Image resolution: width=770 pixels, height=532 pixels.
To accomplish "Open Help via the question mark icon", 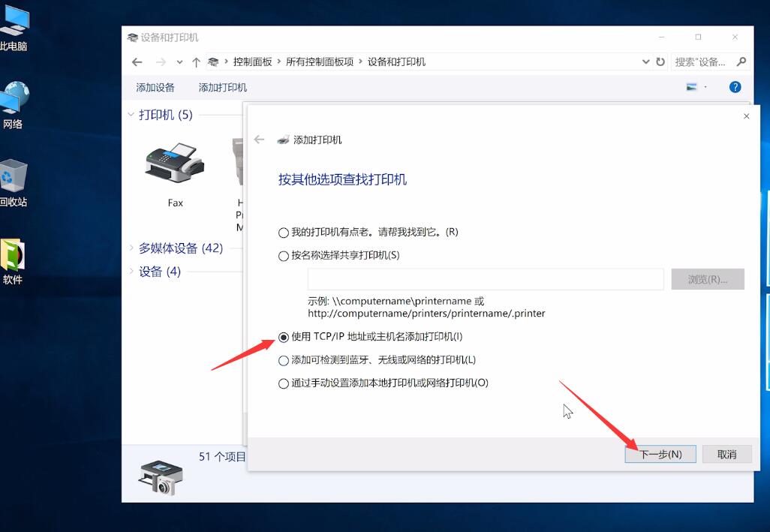I will [735, 86].
